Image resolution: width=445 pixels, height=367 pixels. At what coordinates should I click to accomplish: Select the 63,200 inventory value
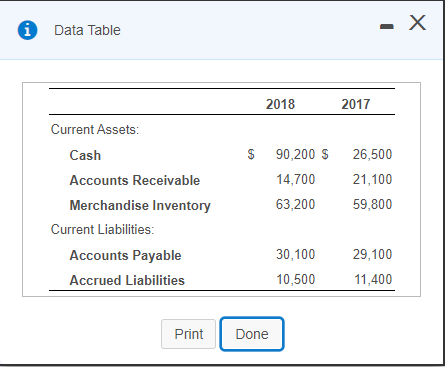[x=295, y=204]
